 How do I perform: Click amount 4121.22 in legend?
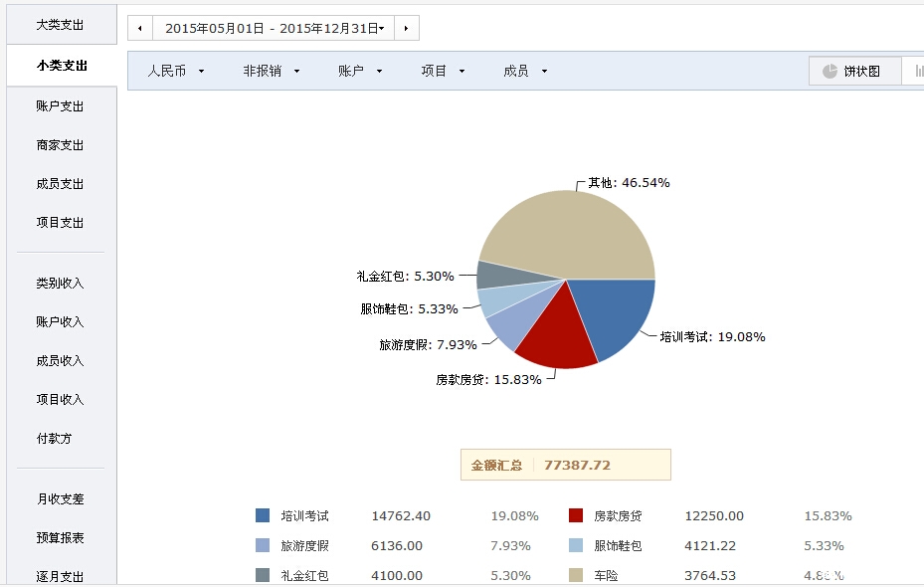coord(710,546)
